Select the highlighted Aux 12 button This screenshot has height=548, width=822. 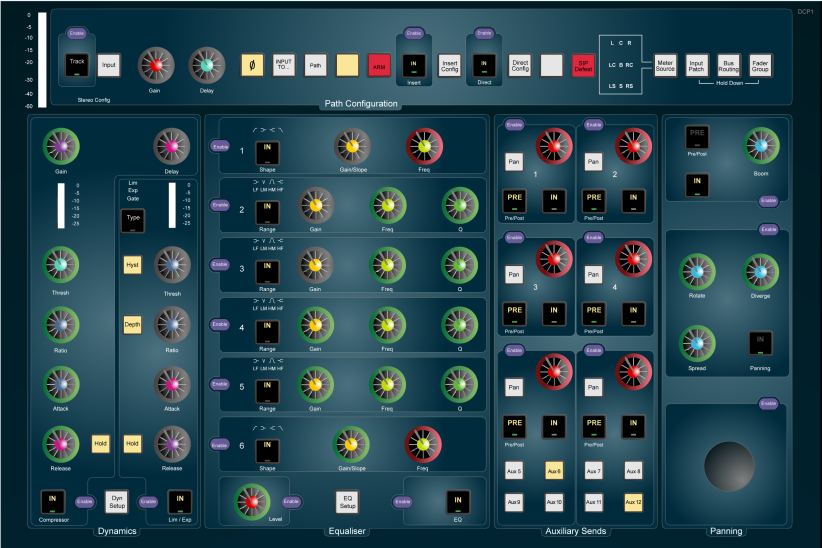click(x=633, y=502)
